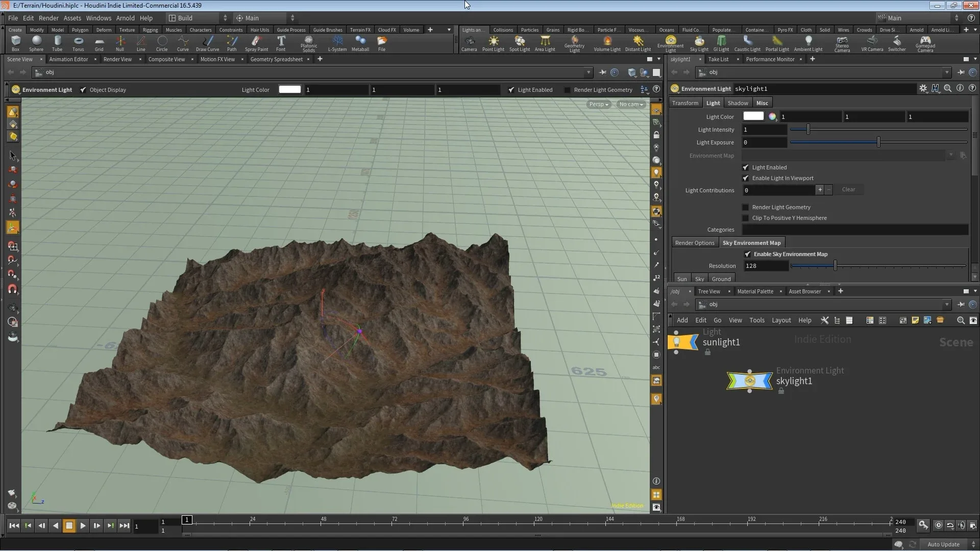Expand the Sky tab in light properties
This screenshot has width=980, height=551.
tap(699, 279)
